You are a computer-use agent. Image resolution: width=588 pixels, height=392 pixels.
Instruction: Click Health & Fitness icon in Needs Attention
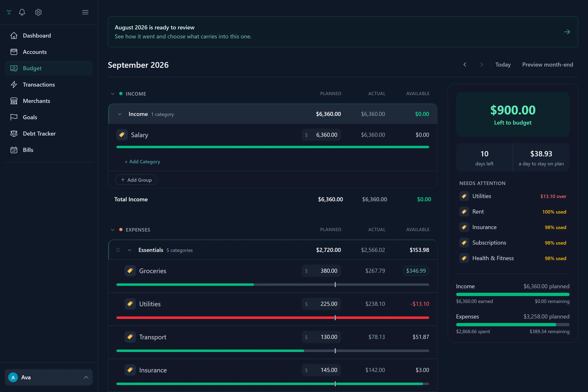click(464, 258)
